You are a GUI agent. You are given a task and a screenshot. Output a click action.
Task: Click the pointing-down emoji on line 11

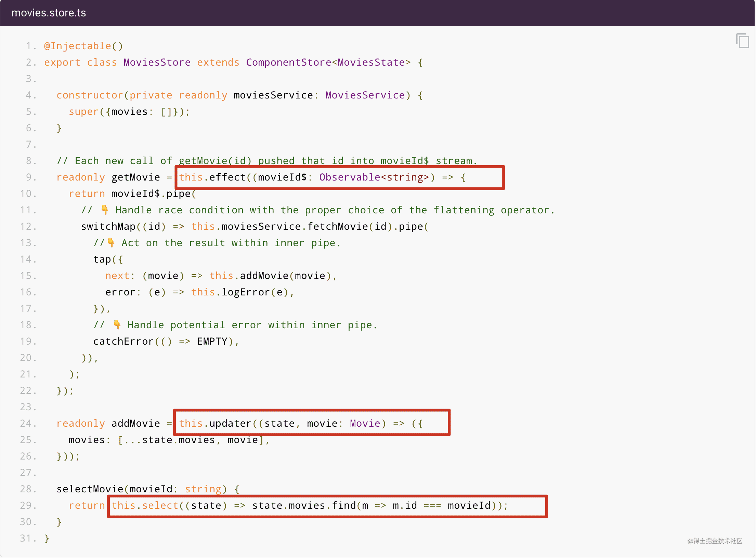(x=105, y=210)
